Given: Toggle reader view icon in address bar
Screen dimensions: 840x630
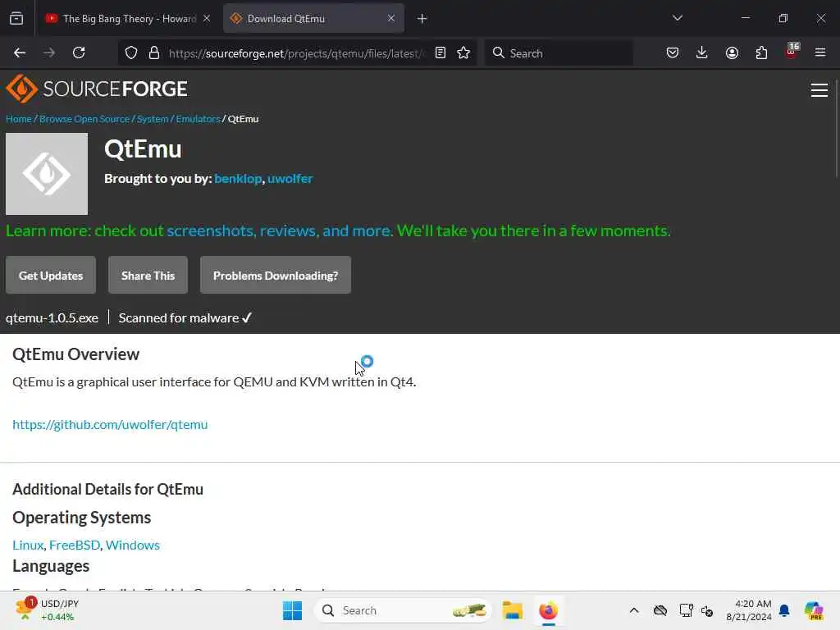Looking at the screenshot, I should (441, 52).
